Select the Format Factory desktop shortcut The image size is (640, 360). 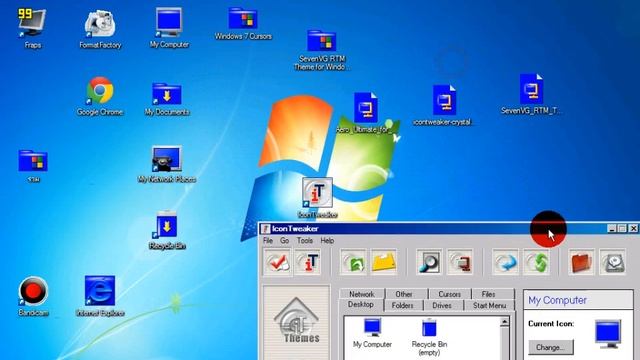coord(100,29)
